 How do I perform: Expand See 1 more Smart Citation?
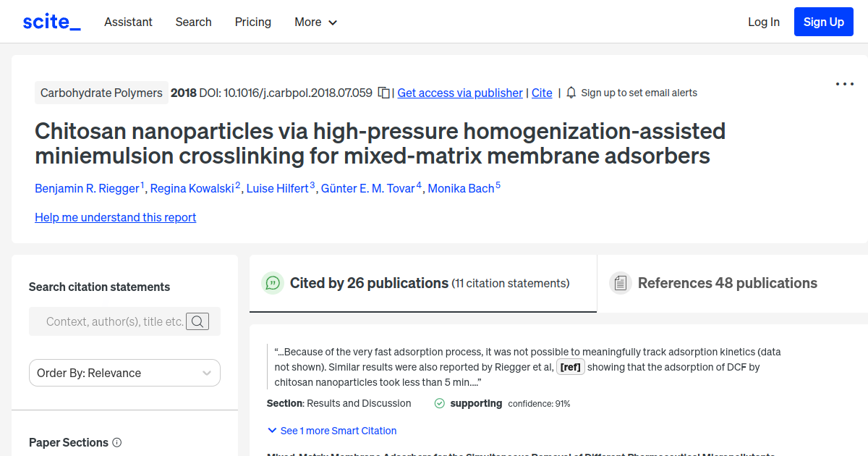tap(331, 431)
